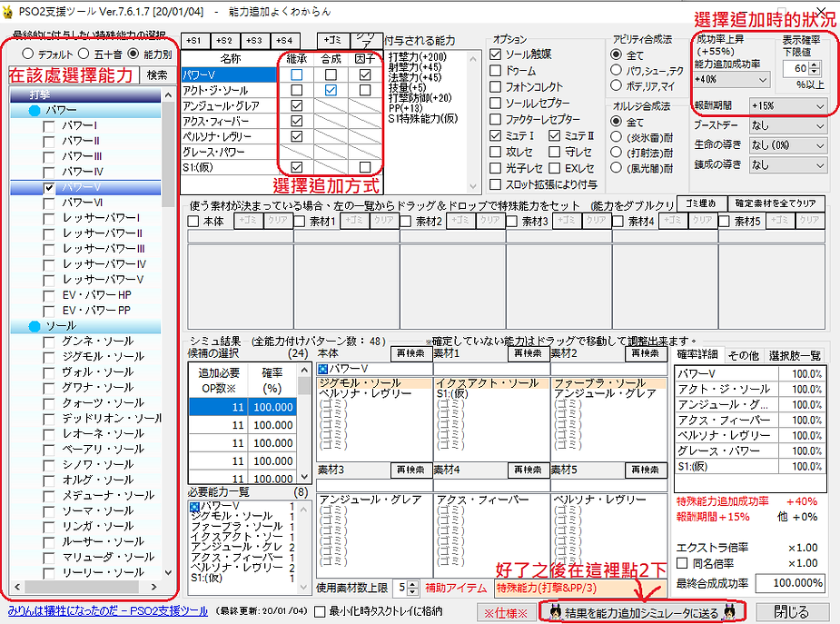Enable スロット拡張により付与 checkbox
The height and width of the screenshot is (624, 840).
point(496,184)
